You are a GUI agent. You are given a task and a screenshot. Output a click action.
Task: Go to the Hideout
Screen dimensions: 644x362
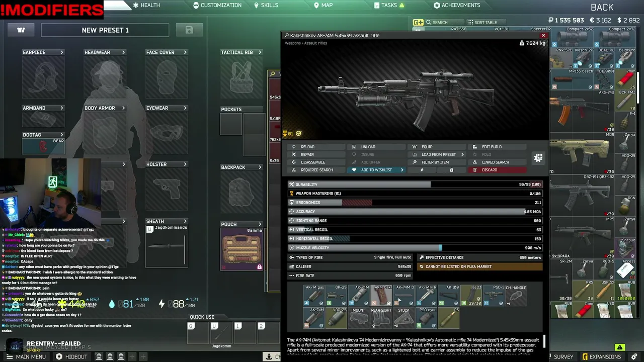[x=71, y=357]
